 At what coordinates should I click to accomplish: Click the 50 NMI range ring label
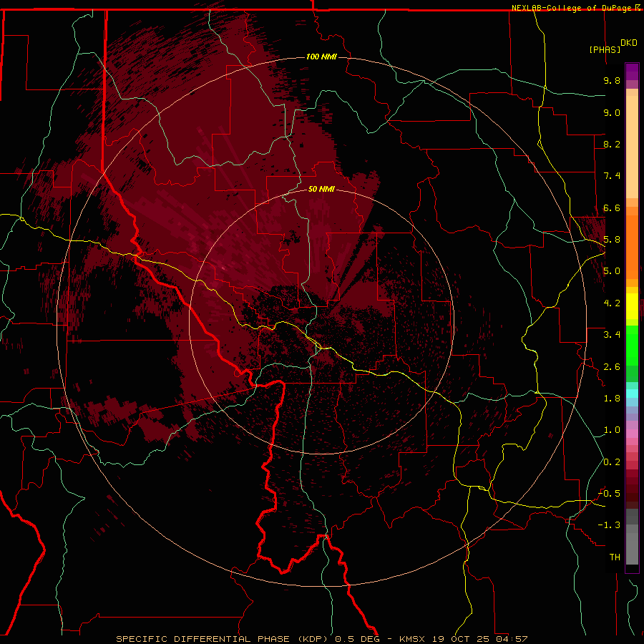pyautogui.click(x=321, y=189)
